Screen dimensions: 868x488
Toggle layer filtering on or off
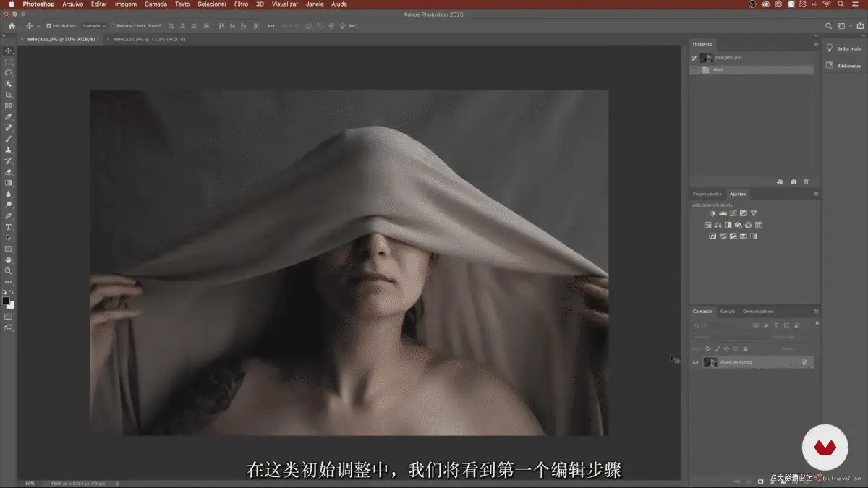(817, 323)
